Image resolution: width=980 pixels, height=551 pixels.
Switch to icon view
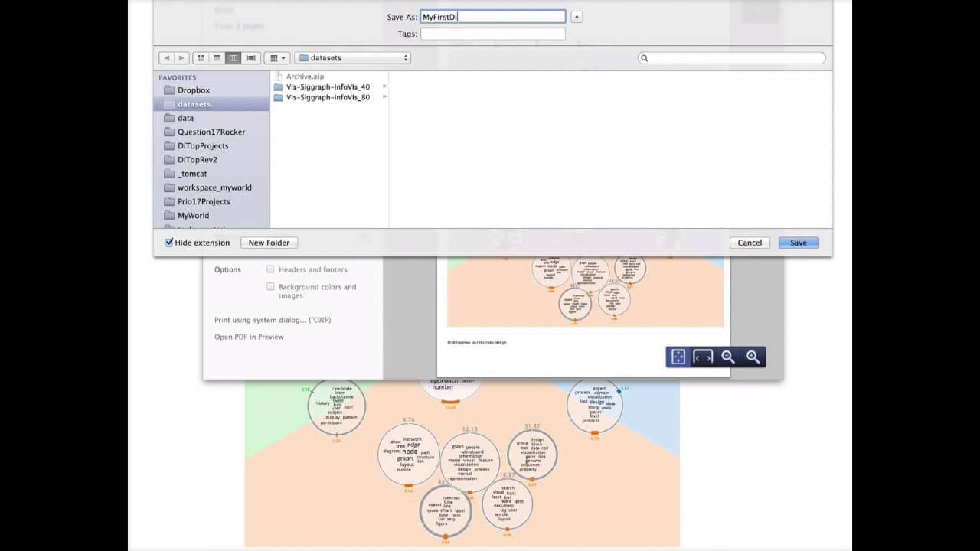[x=201, y=57]
